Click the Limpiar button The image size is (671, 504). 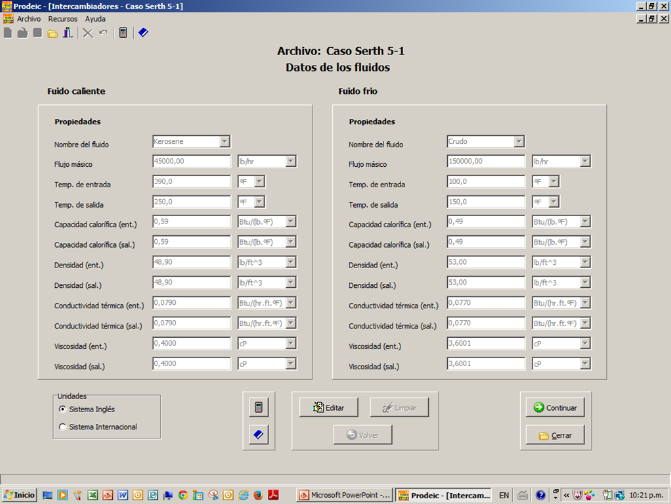399,407
